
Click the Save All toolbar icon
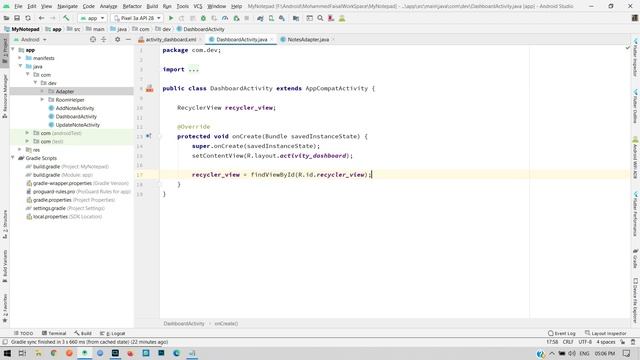pos(17,18)
